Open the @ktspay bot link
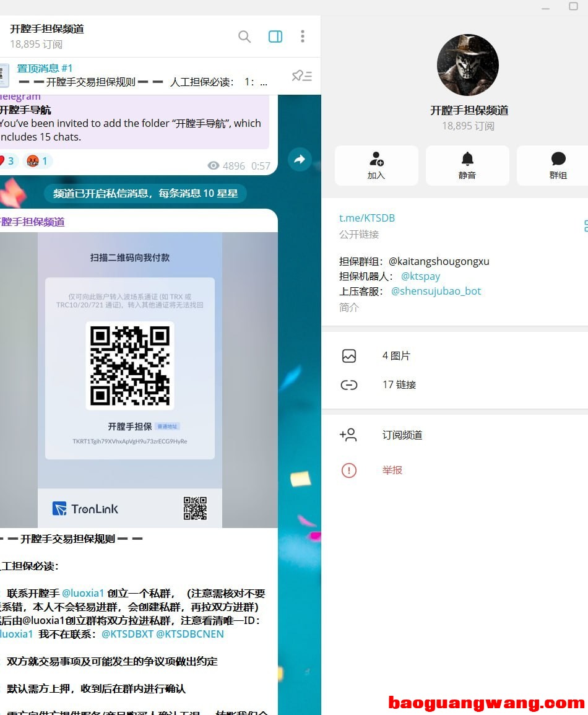 [420, 276]
